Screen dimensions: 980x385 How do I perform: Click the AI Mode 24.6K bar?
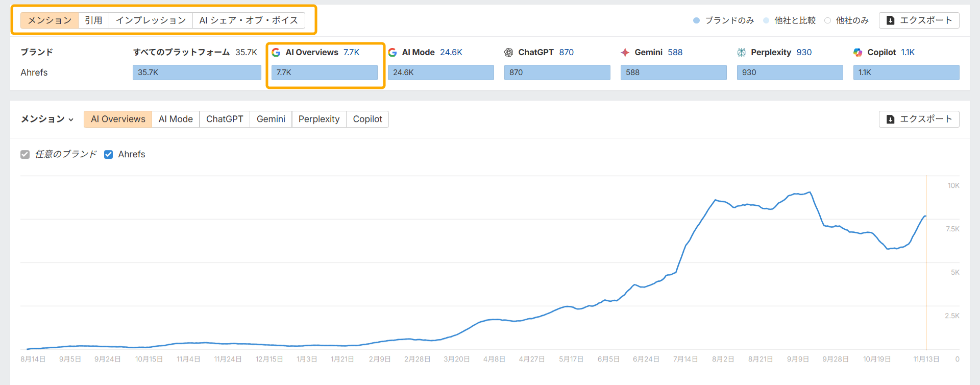point(440,73)
